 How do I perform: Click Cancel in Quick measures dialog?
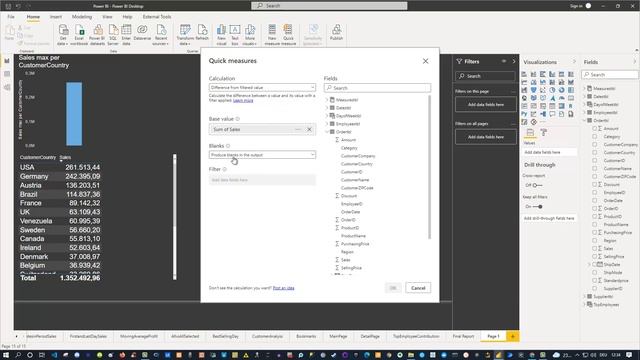[418, 288]
